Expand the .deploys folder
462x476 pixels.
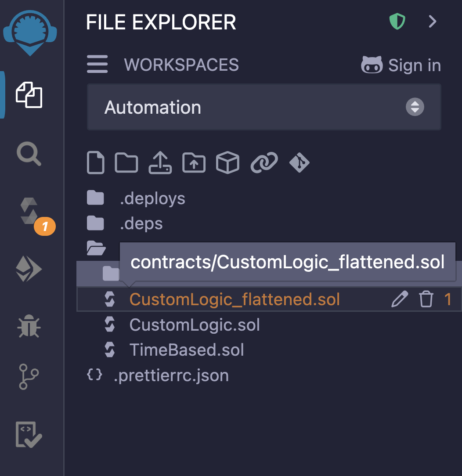152,198
